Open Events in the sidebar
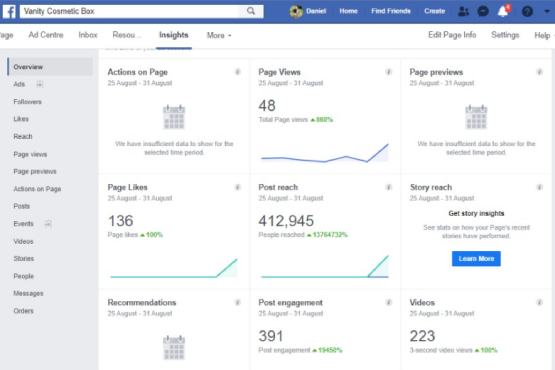555x370 pixels. pyautogui.click(x=23, y=224)
